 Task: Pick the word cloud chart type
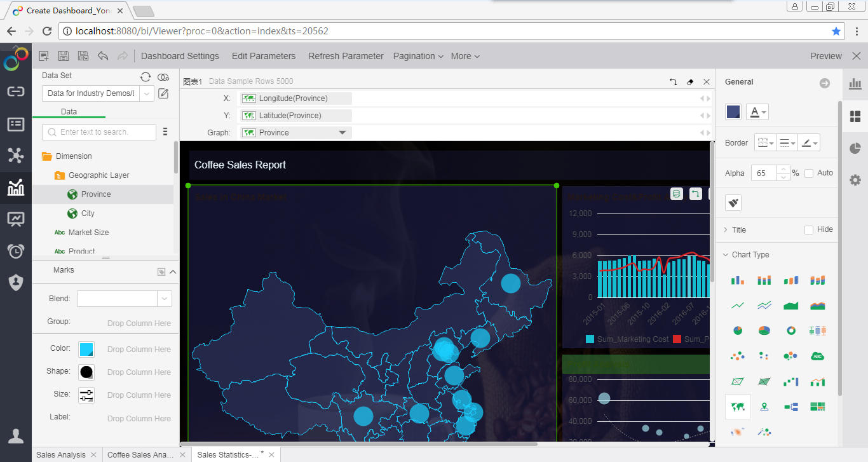[818, 356]
